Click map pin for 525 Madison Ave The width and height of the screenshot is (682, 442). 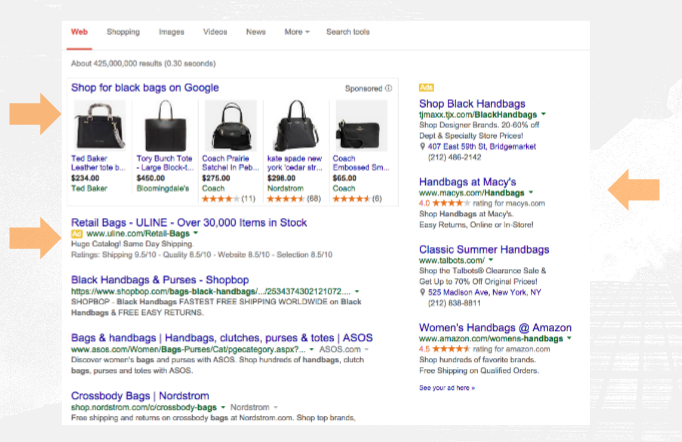(x=422, y=292)
